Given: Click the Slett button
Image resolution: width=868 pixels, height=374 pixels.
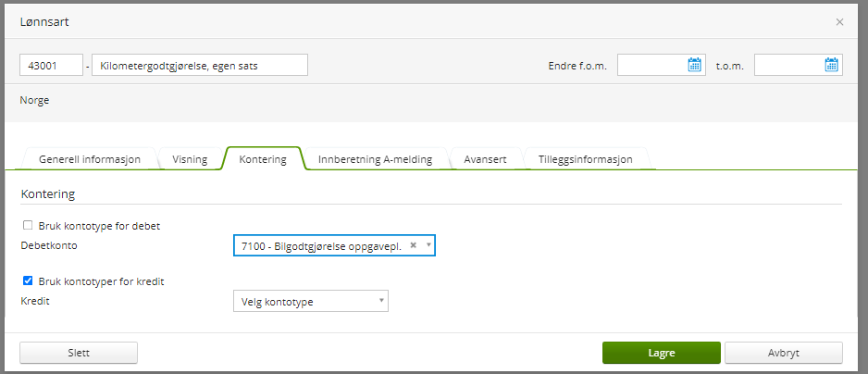Looking at the screenshot, I should [79, 353].
